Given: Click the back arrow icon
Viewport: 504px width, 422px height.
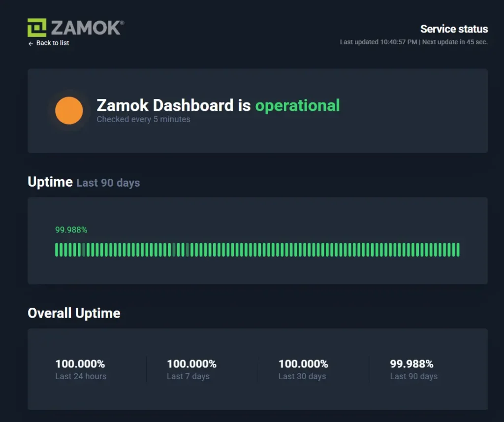Looking at the screenshot, I should 30,43.
